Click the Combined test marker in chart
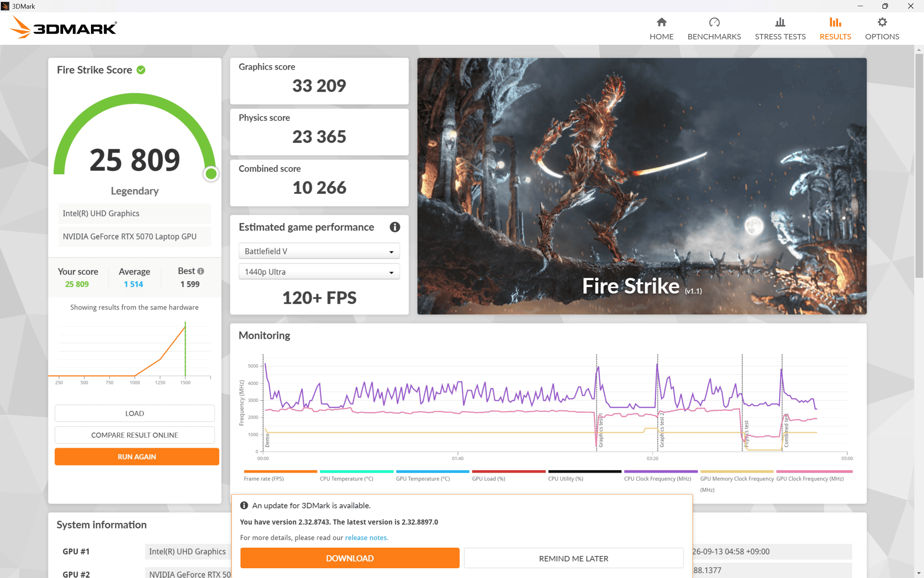 786,431
